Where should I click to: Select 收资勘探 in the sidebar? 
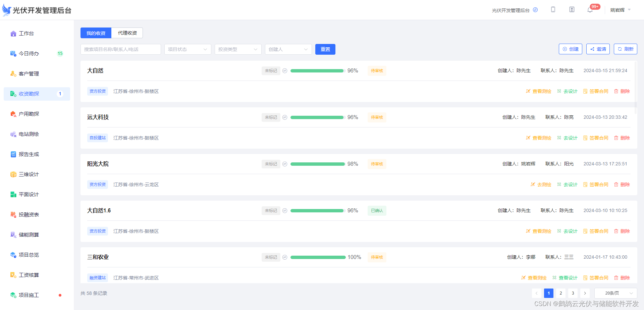37,94
